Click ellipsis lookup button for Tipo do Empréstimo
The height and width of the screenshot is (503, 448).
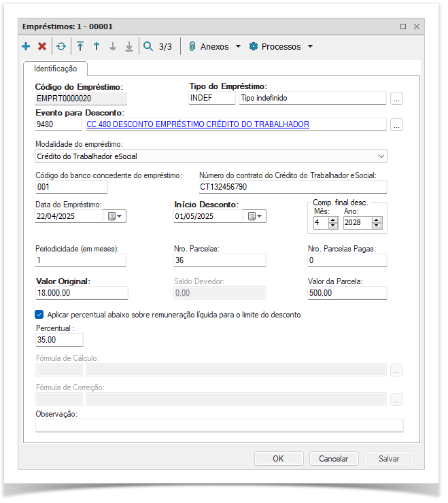click(397, 99)
